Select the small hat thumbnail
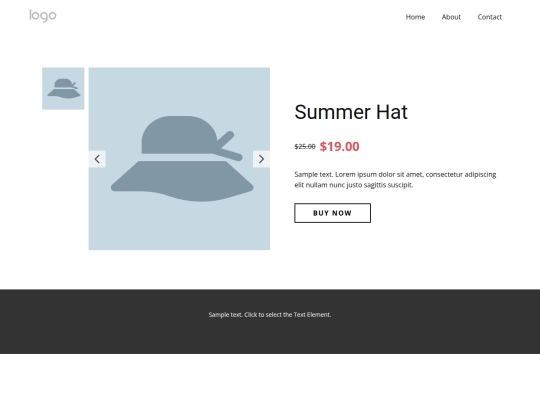This screenshot has width=540, height=405. click(x=63, y=89)
